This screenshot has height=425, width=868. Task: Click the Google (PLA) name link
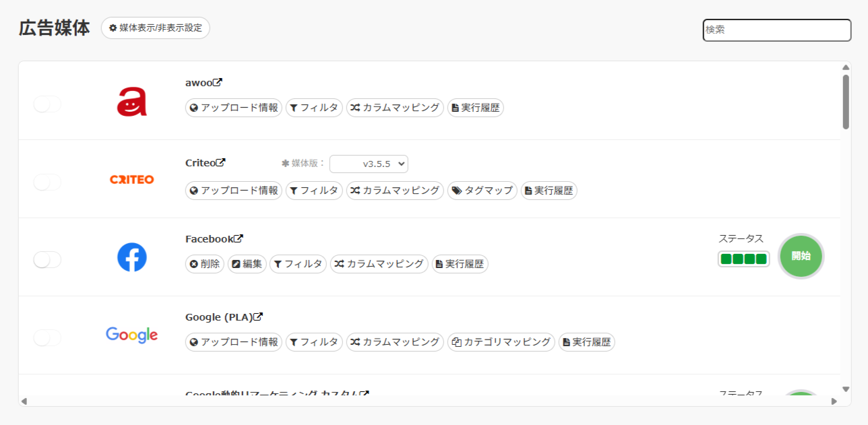pyautogui.click(x=219, y=317)
